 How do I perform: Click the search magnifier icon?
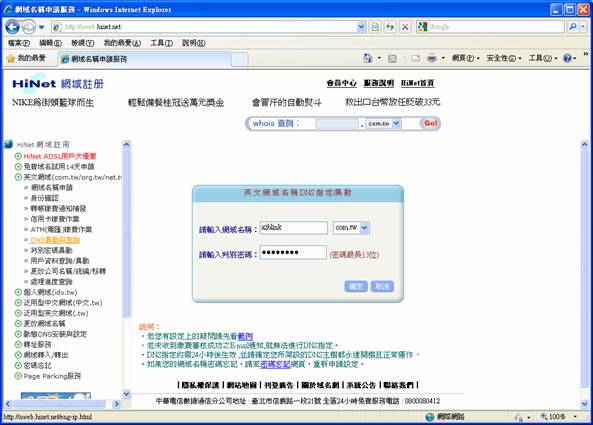[573, 27]
